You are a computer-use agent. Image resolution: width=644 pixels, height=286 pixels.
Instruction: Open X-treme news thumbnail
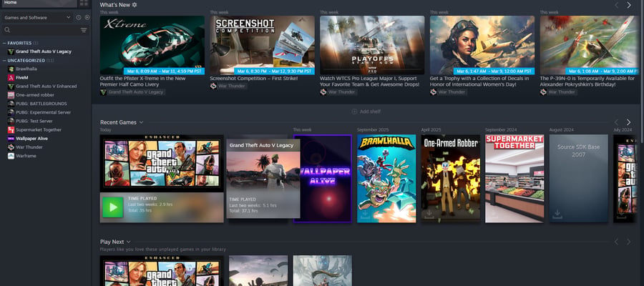152,45
